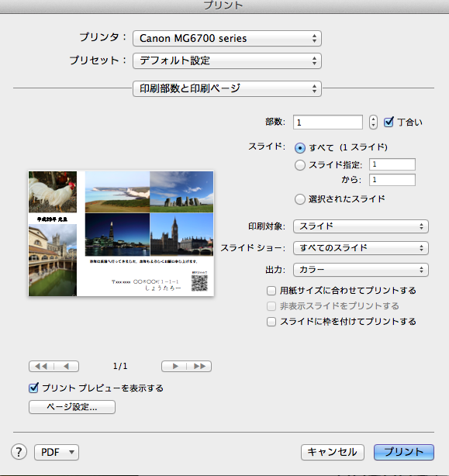Screen dimensions: 449x476
Task: Select the 選択されたスライド radio button
Action: tap(300, 199)
